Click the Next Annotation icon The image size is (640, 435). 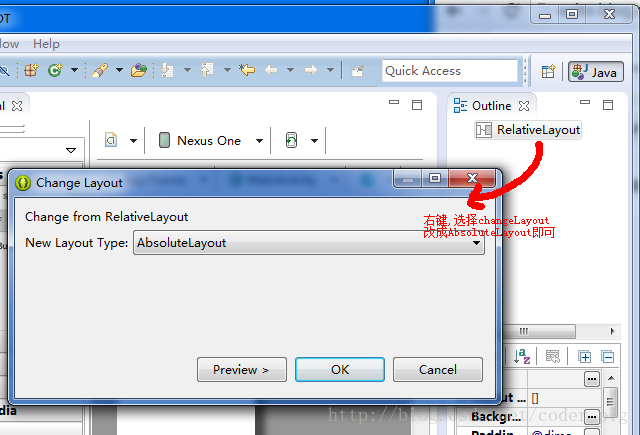coord(167,71)
